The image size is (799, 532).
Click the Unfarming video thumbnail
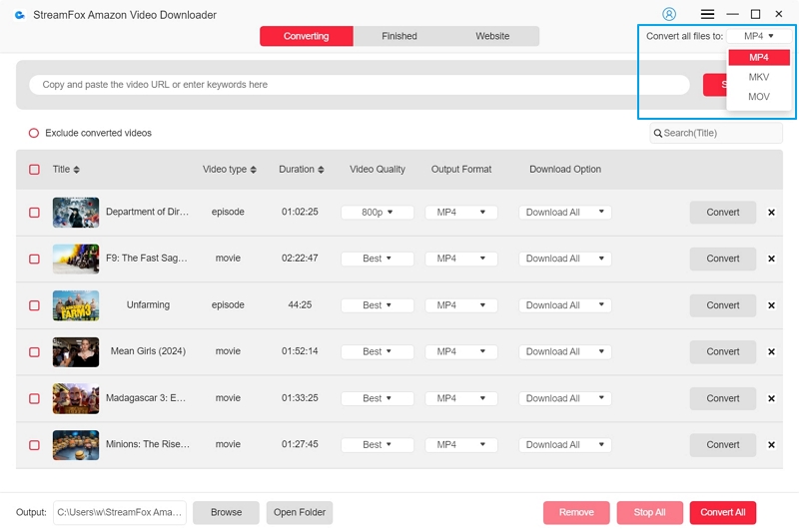point(76,305)
